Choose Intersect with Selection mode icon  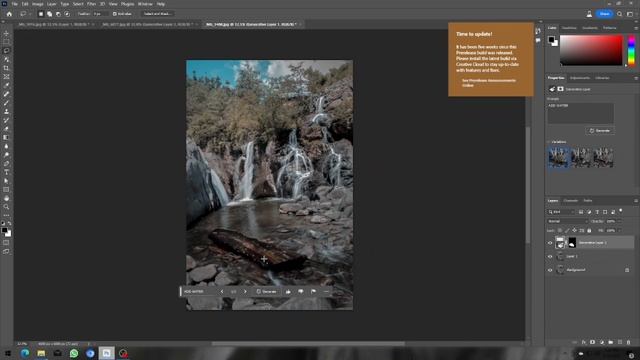[x=67, y=14]
